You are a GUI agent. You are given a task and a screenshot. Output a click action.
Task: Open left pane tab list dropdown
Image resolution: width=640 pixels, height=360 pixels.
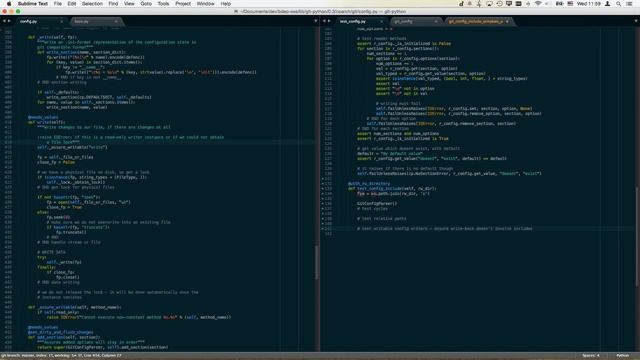[316, 21]
